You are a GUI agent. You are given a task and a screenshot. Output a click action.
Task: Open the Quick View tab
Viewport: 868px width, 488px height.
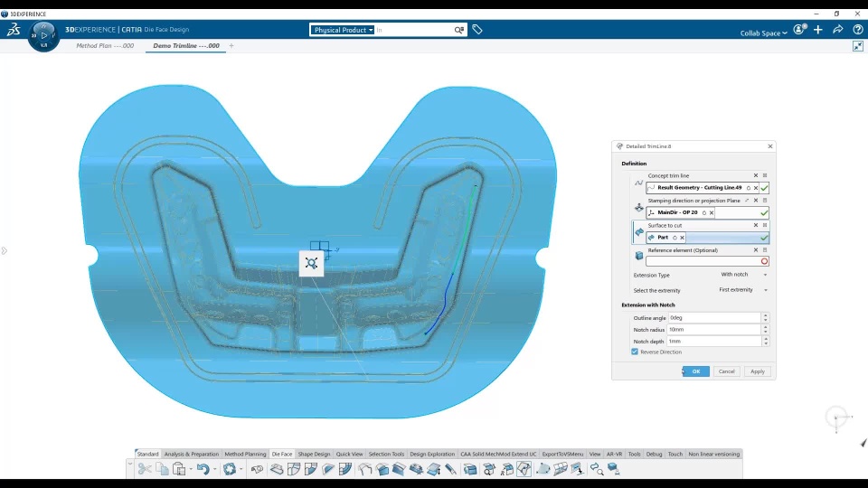349,455
